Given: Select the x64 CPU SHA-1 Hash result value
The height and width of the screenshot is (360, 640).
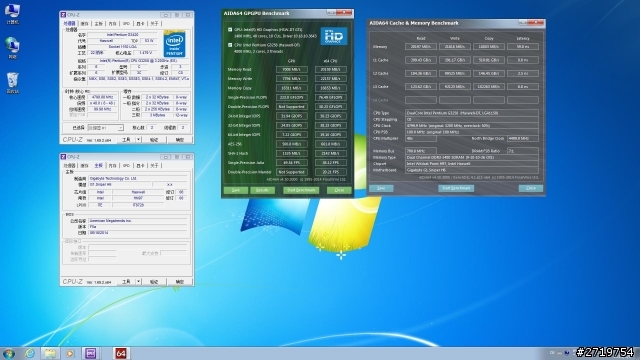Looking at the screenshot, I should pyautogui.click(x=331, y=153).
